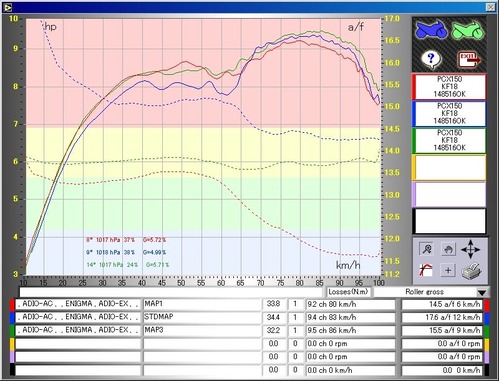This screenshot has width=499, height=381.
Task: Click the red row ADIO-AC ENIGMA description field
Action: tap(78, 304)
